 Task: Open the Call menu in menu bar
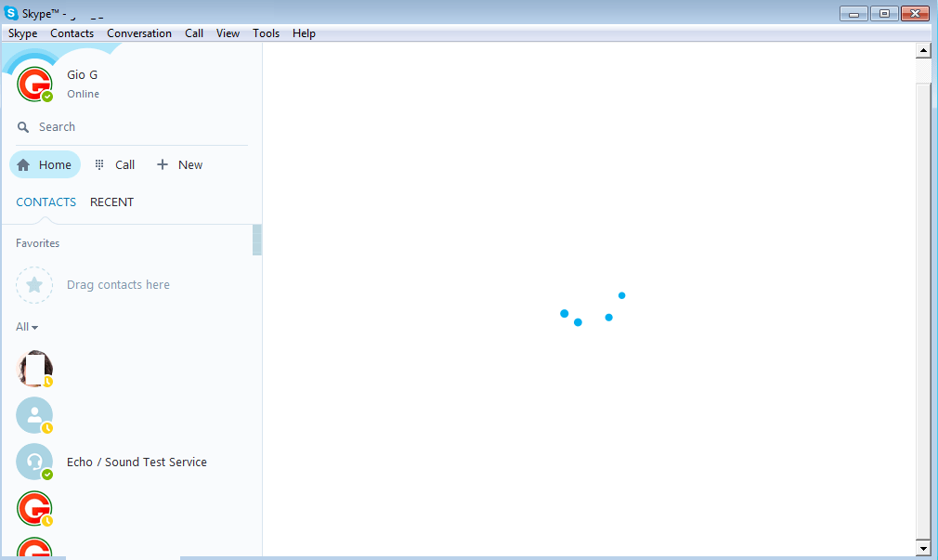tap(194, 33)
